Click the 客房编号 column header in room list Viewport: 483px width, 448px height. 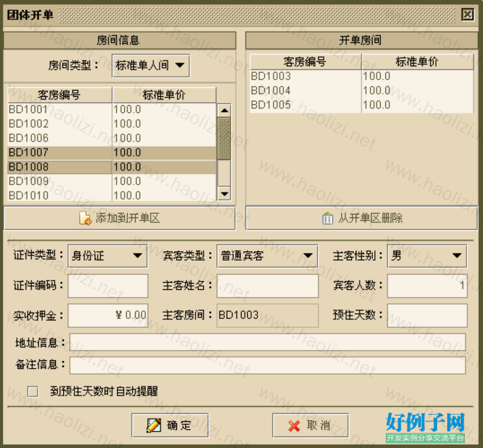click(59, 95)
